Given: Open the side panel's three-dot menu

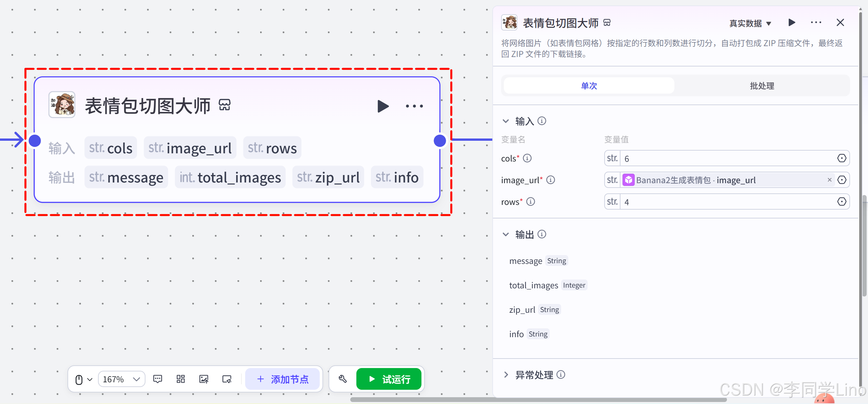Looking at the screenshot, I should (816, 23).
